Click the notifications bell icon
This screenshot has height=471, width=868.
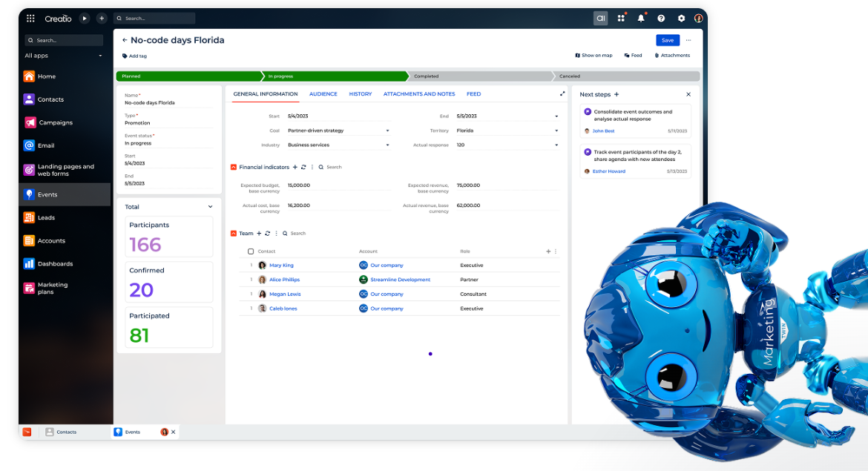click(641, 19)
